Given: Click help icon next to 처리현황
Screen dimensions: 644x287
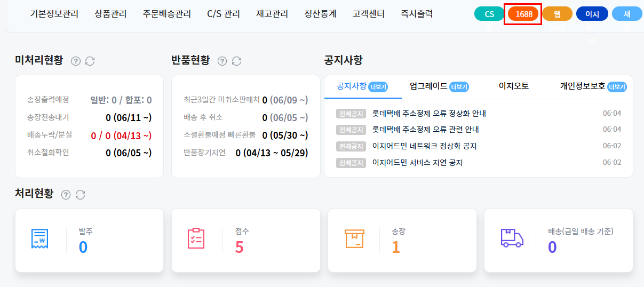Looking at the screenshot, I should coord(66,195).
